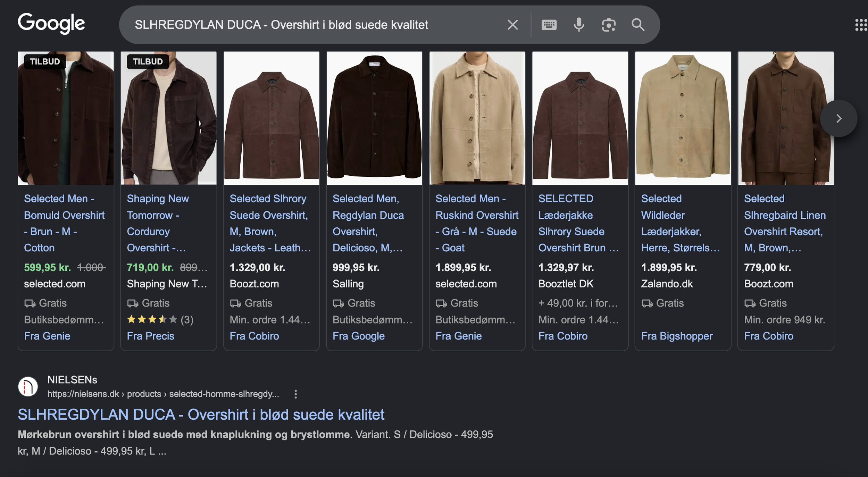
Task: Click the Zalando.dk seller name
Action: [x=667, y=284]
